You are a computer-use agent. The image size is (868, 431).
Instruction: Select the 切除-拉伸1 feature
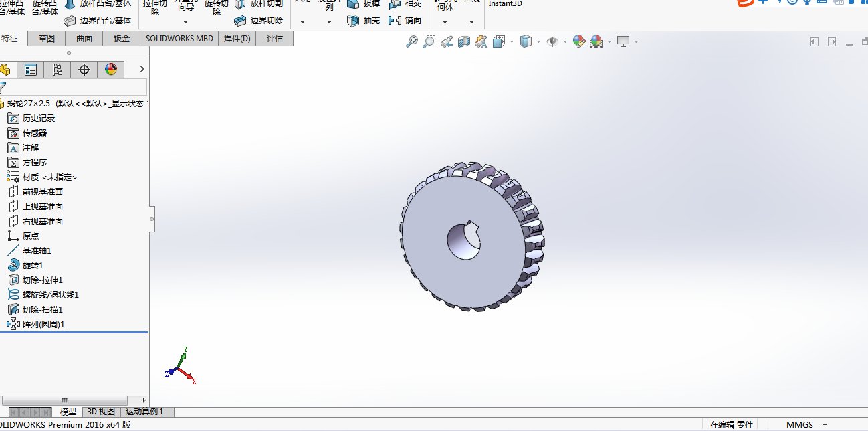coord(35,280)
